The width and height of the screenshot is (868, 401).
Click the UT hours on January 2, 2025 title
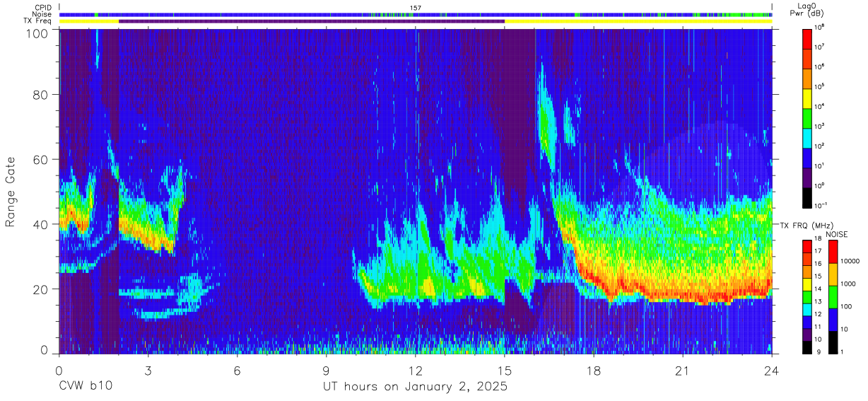coord(415,387)
